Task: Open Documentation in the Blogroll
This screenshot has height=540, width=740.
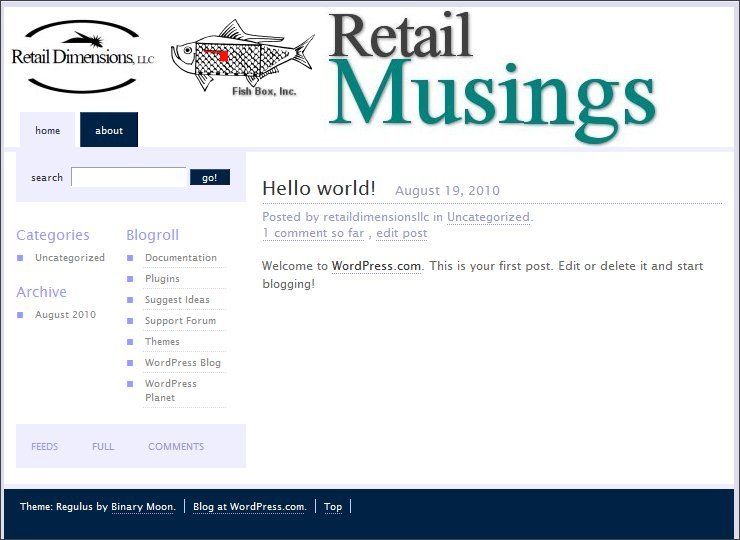Action: 181,258
